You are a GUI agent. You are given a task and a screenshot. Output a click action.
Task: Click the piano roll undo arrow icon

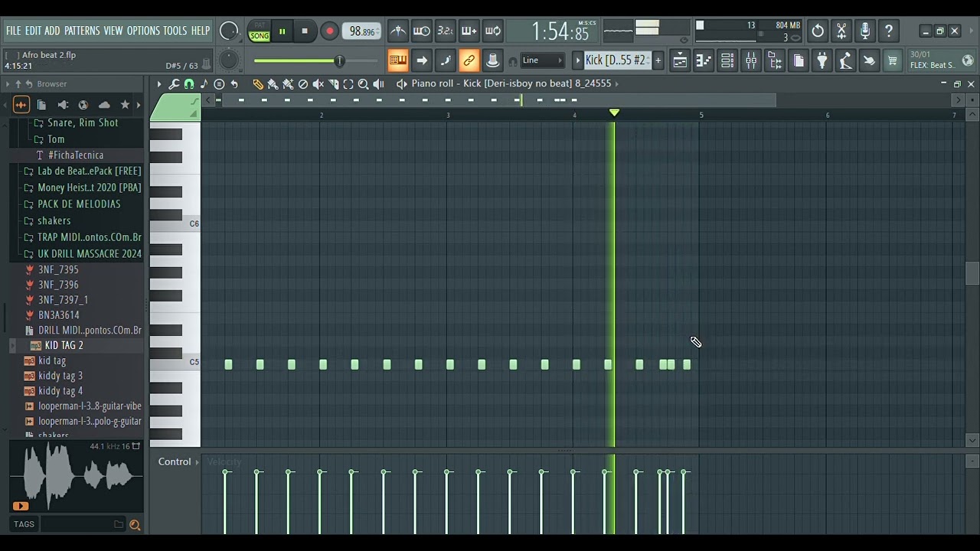[x=234, y=84]
